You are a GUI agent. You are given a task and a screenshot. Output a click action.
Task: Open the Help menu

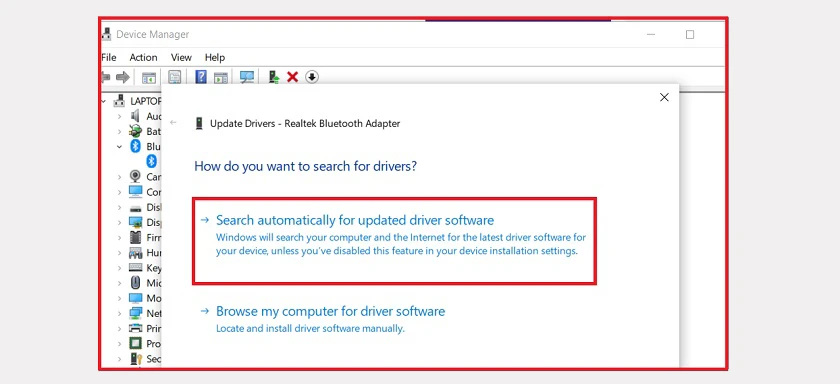pos(215,57)
